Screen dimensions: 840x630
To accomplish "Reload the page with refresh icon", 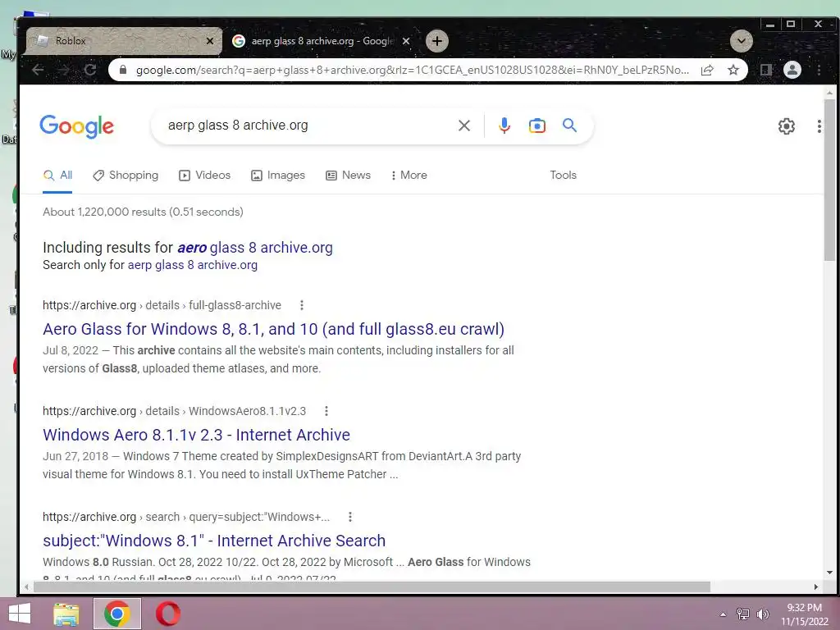I will 90,70.
